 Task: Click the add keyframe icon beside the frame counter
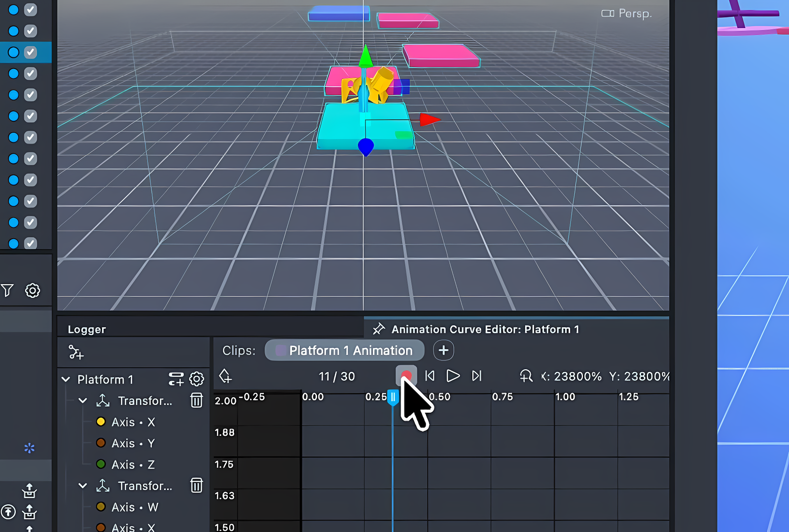point(225,376)
